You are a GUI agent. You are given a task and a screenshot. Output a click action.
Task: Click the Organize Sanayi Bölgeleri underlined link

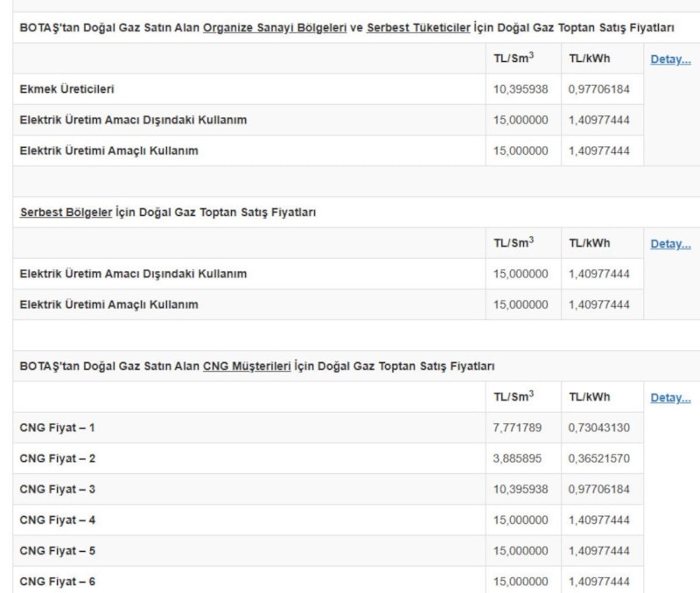tap(275, 29)
